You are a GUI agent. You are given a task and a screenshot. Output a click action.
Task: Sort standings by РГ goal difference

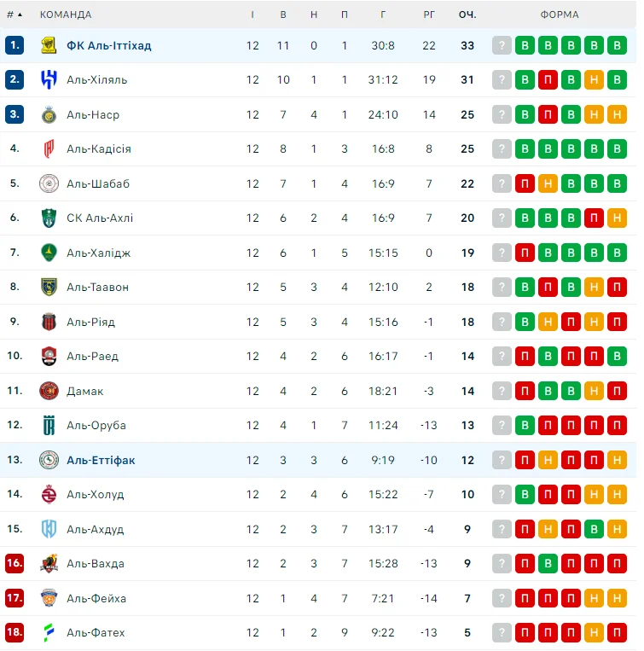[x=429, y=15]
